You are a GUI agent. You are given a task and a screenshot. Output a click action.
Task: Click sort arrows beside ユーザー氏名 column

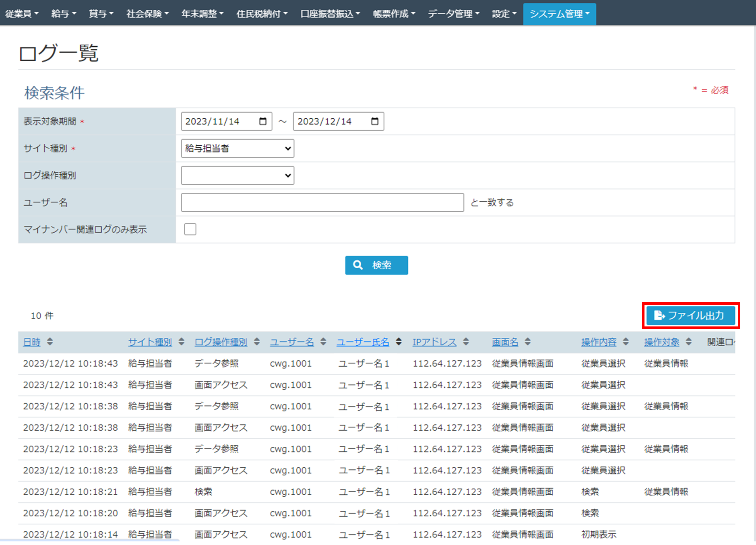(x=399, y=342)
